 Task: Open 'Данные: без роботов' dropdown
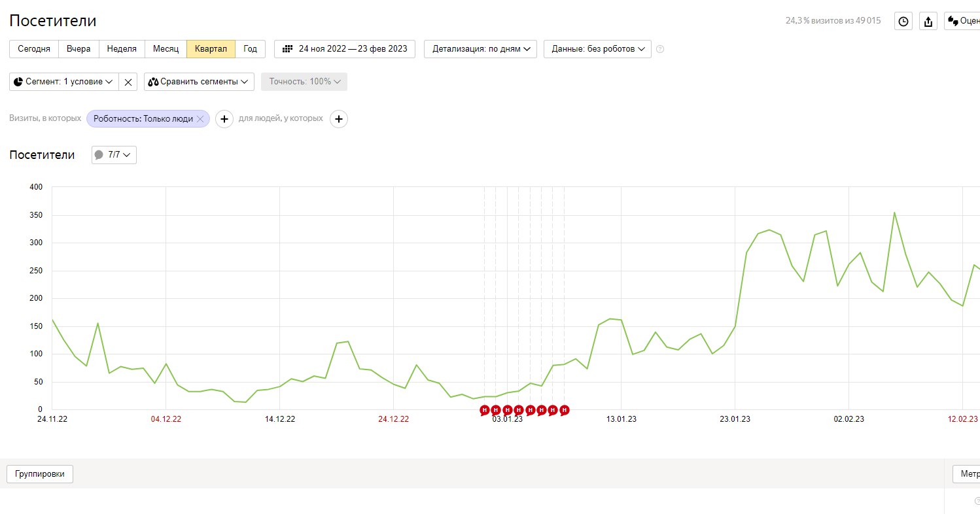tap(597, 49)
